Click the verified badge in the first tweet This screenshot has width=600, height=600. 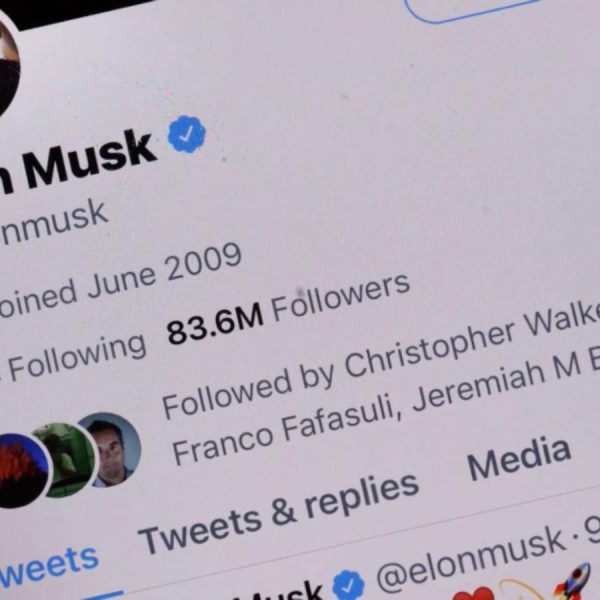(x=348, y=585)
